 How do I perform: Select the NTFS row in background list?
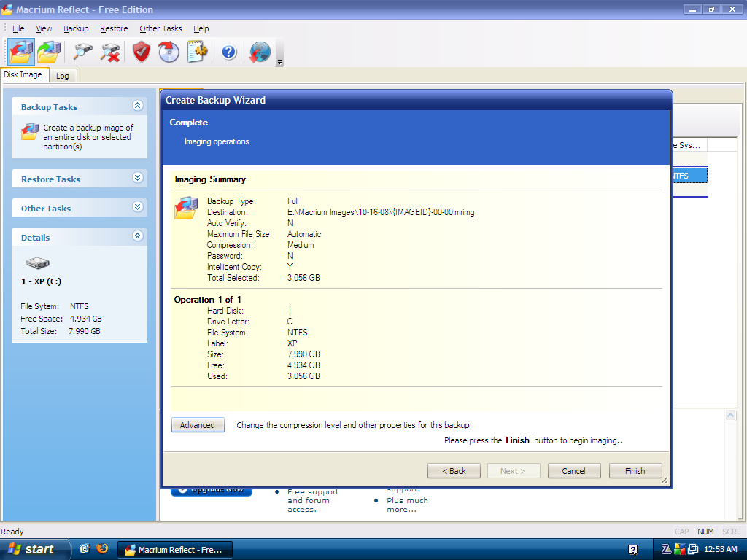[x=690, y=176]
